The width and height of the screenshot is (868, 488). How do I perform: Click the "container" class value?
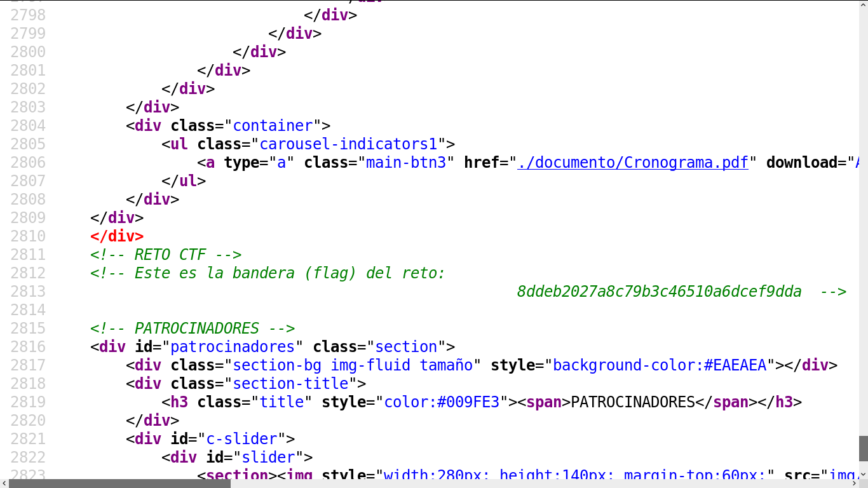[273, 126]
